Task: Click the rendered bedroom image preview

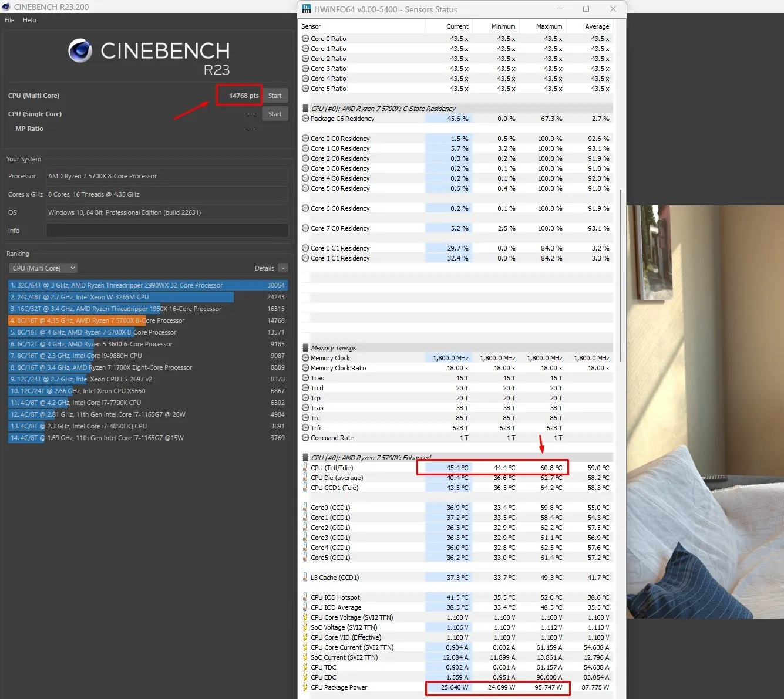Action: pyautogui.click(x=705, y=411)
